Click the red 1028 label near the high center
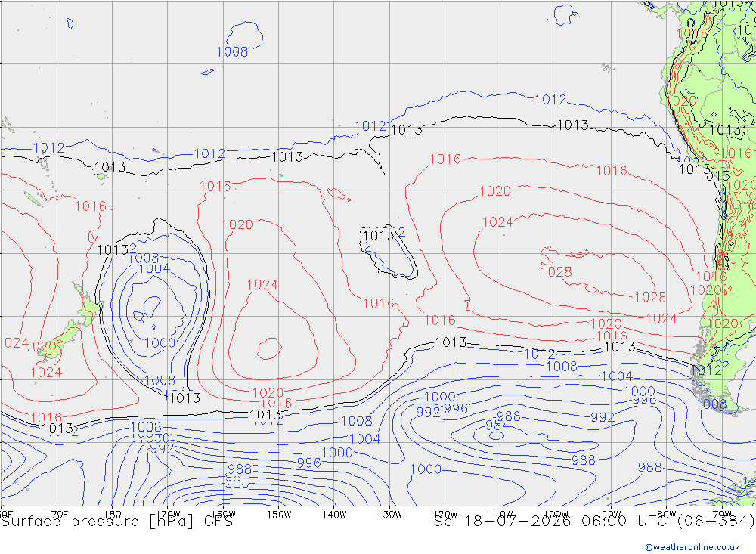The image size is (756, 554). click(x=556, y=272)
